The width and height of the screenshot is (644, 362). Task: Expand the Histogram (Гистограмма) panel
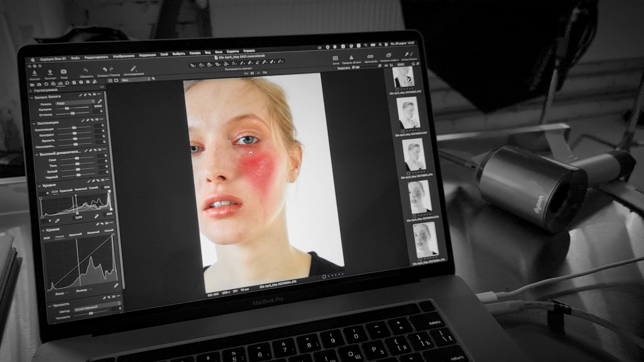[x=32, y=91]
